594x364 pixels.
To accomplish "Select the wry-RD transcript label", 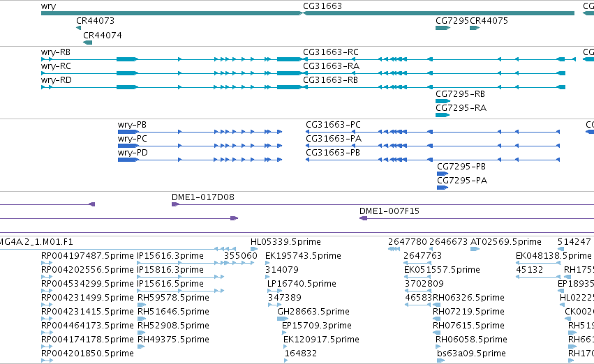I will pos(56,80).
